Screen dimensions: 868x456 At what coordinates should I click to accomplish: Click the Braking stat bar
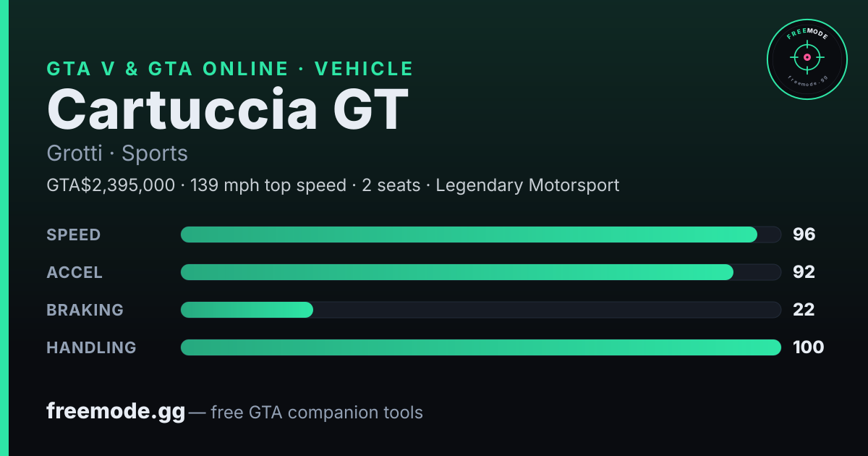(481, 310)
